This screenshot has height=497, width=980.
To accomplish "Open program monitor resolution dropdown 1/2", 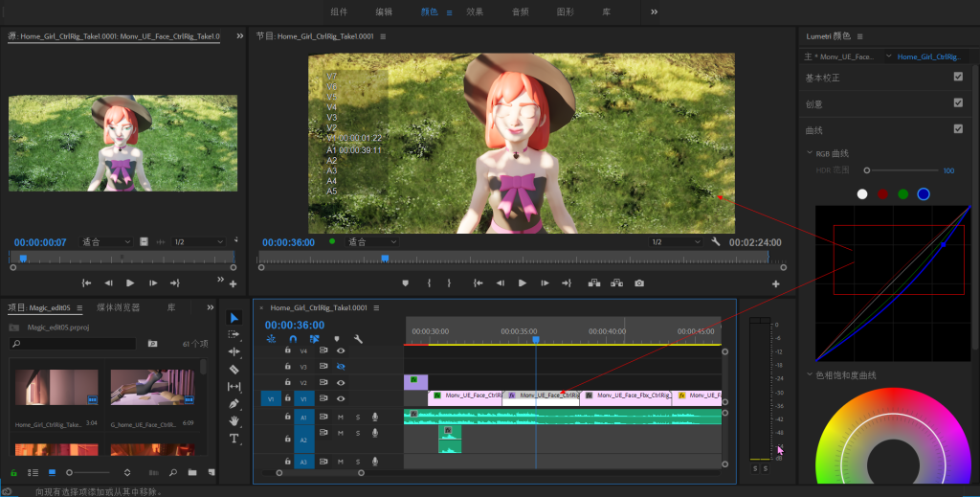I will 676,242.
